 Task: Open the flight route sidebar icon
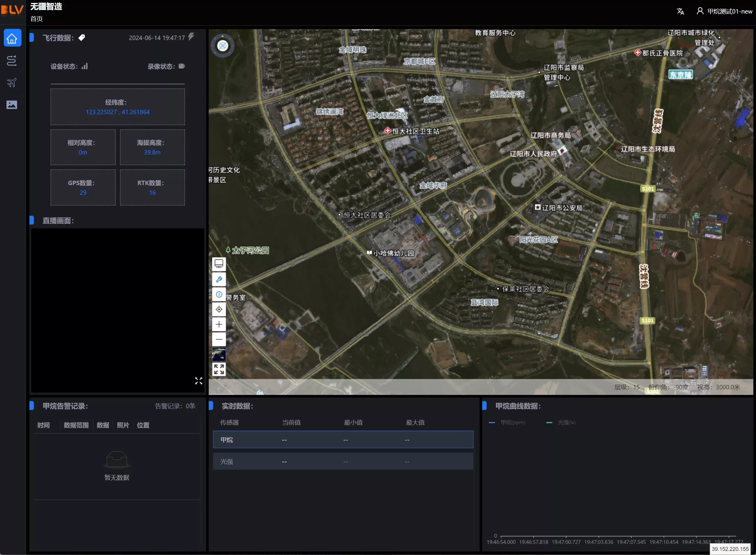click(x=12, y=61)
